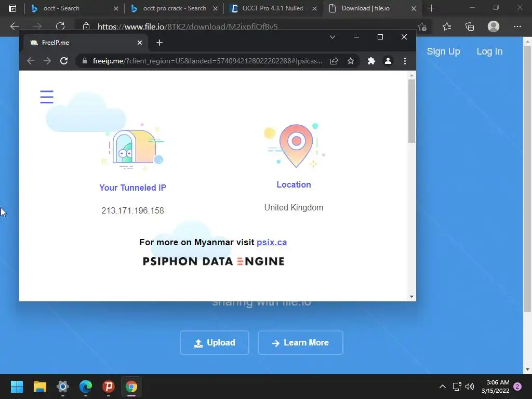Open Edge collections icon
532x399 pixels.
tap(470, 26)
